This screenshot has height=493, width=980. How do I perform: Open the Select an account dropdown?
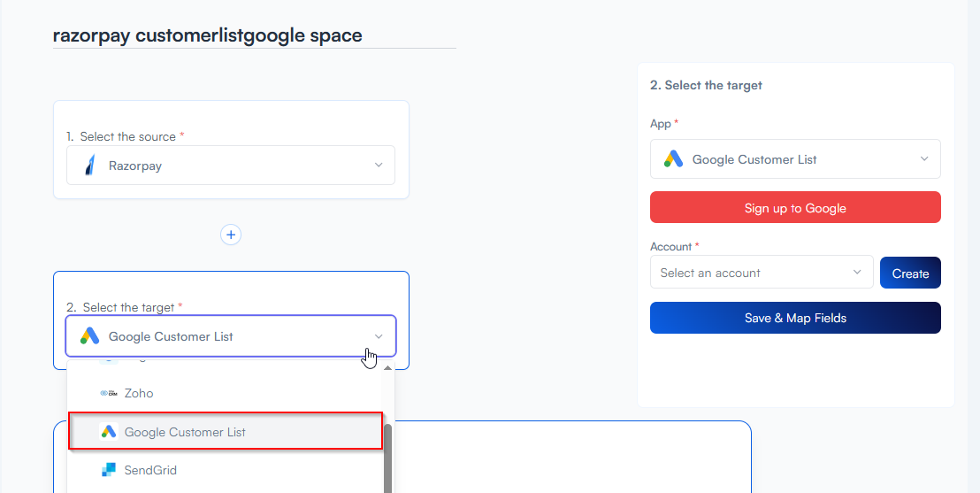(x=761, y=273)
